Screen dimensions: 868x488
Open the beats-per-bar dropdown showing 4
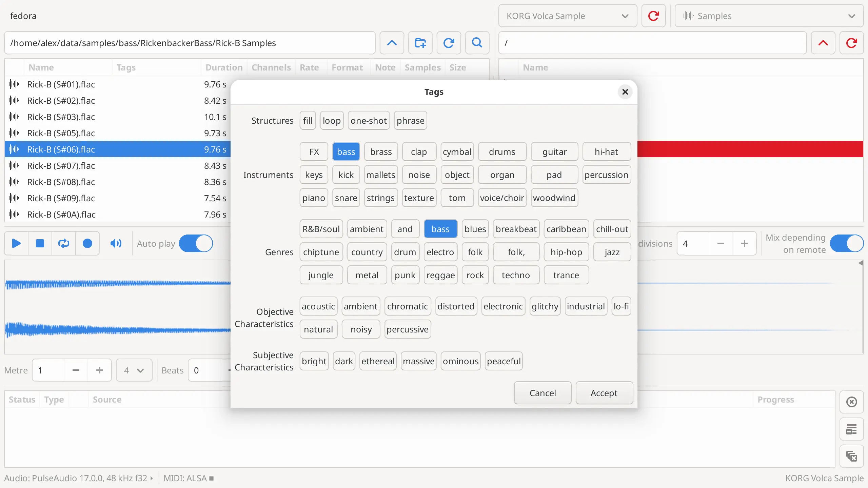[x=134, y=370]
